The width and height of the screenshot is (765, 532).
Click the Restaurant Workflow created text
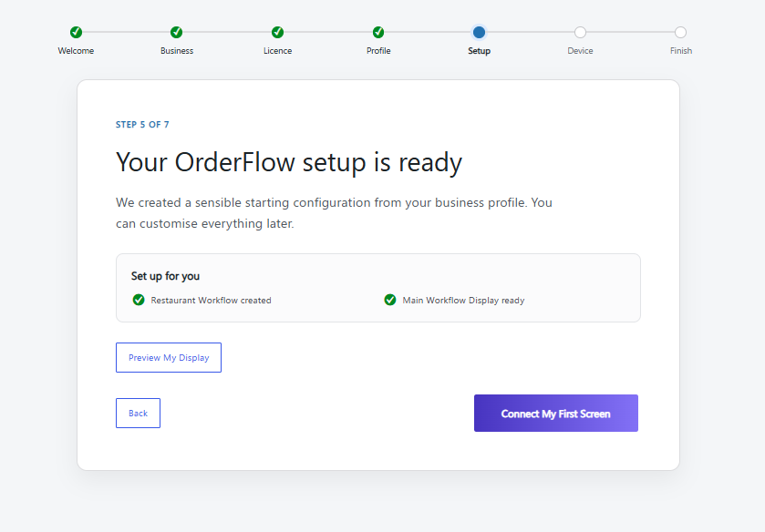211,301
